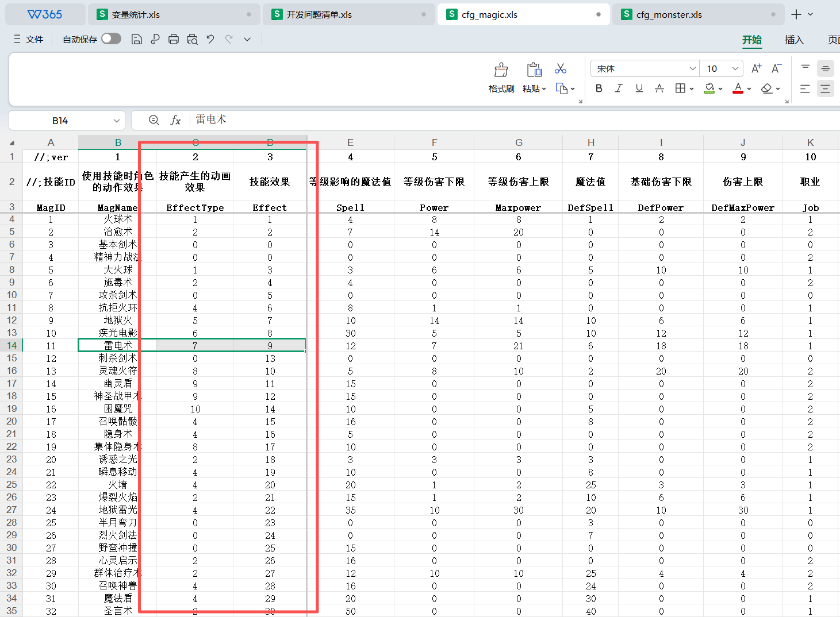
Task: Toggle Bold formatting
Action: click(x=599, y=88)
